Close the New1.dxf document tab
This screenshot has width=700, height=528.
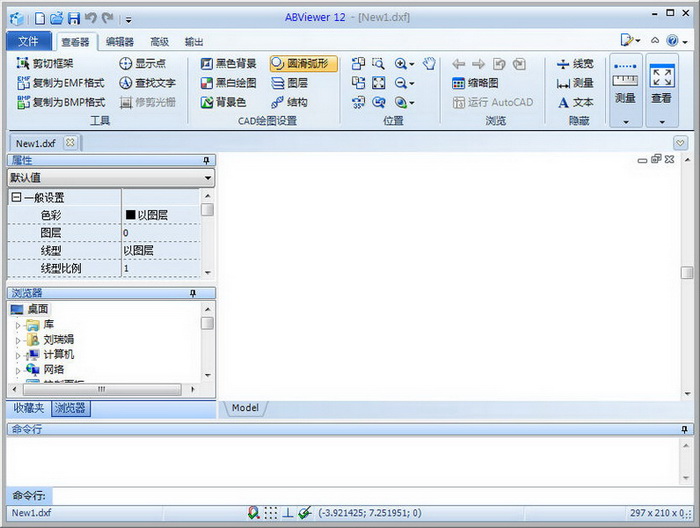(70, 143)
